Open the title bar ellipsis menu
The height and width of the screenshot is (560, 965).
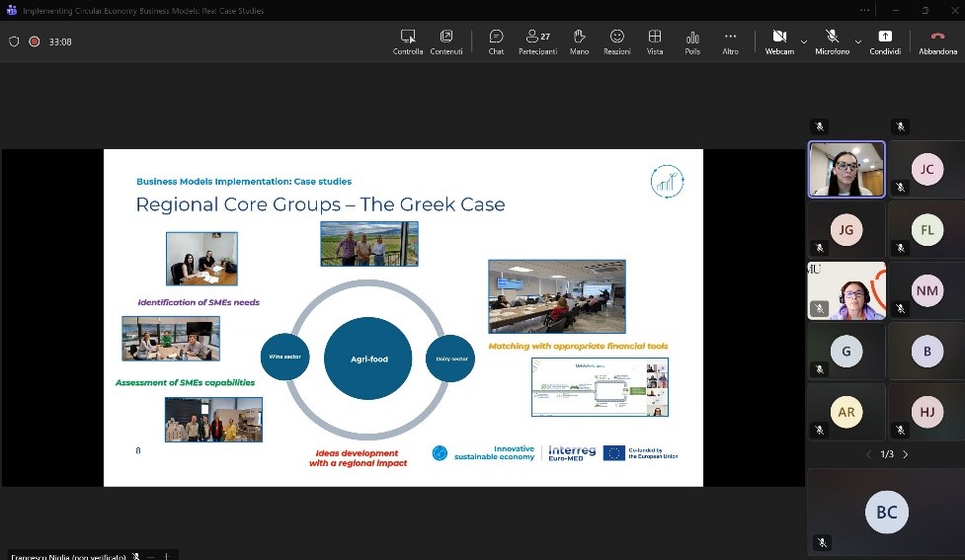point(865,10)
